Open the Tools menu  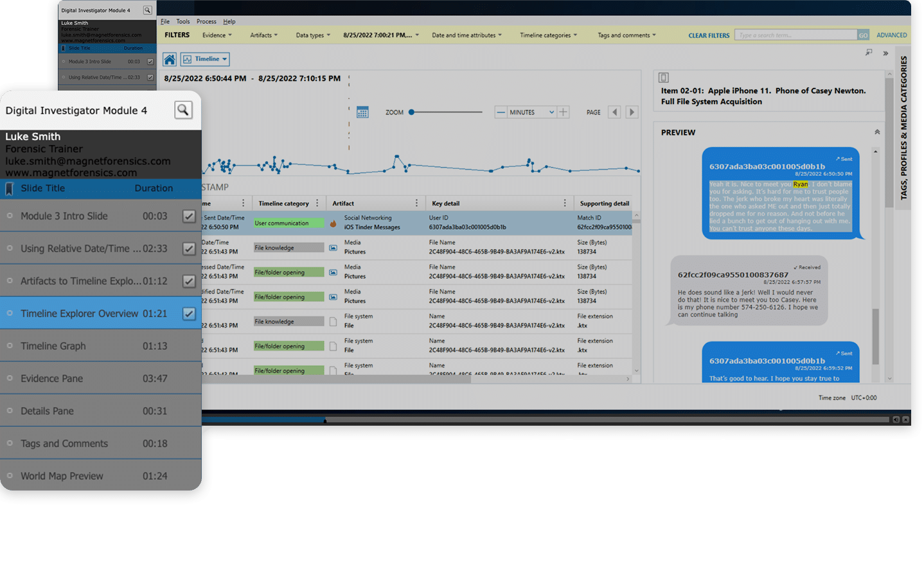point(183,21)
